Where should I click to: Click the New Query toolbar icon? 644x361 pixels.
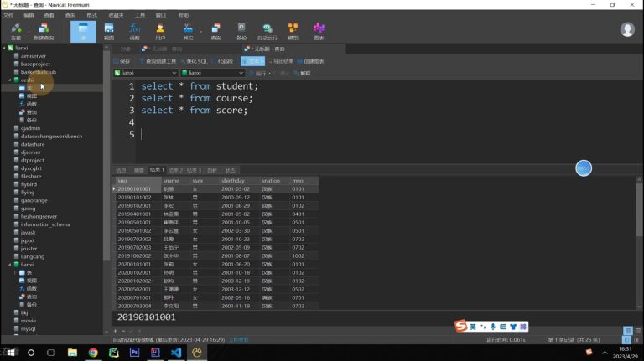[x=44, y=32]
